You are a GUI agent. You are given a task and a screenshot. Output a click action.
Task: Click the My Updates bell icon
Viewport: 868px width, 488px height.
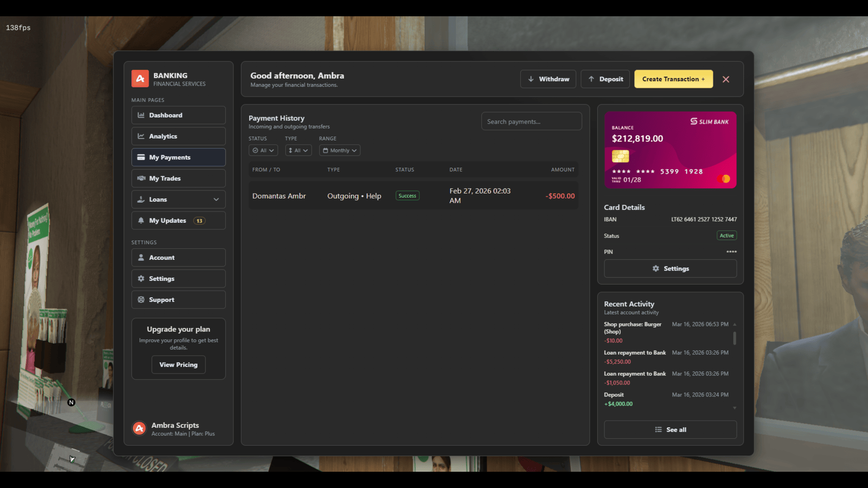coord(141,221)
